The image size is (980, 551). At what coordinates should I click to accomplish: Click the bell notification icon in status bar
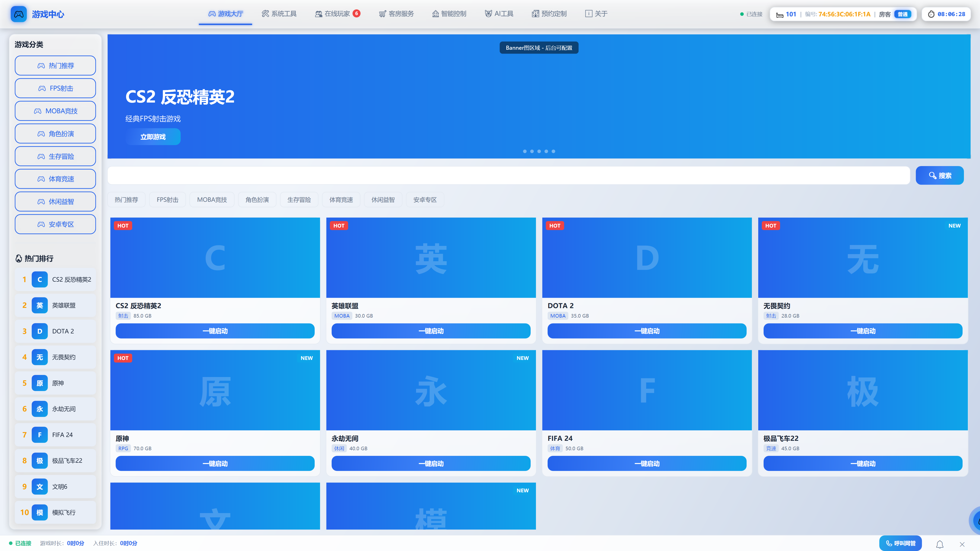pyautogui.click(x=940, y=544)
